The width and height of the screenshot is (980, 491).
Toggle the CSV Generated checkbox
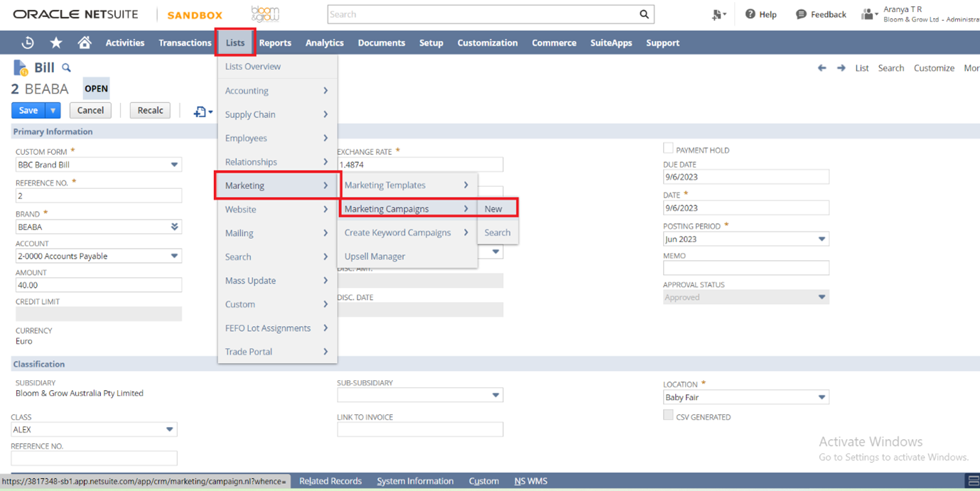point(668,415)
